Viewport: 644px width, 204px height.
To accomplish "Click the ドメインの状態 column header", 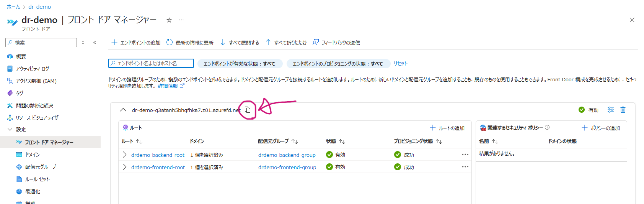I will point(562,141).
